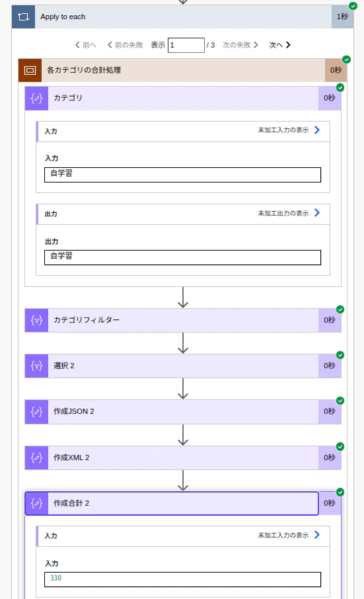The width and height of the screenshot is (364, 599).
Task: Show raw outputs for カテゴリ action
Action: click(x=289, y=213)
